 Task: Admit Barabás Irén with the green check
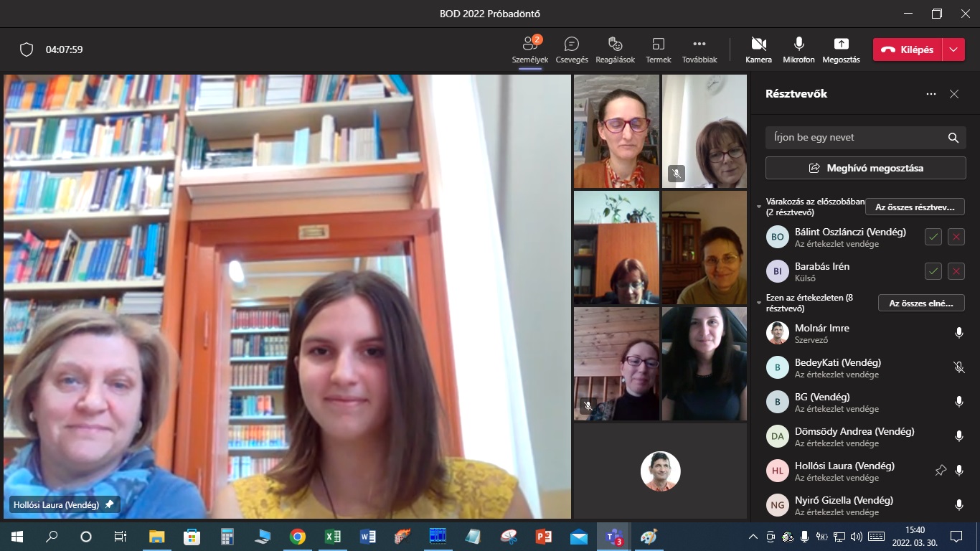point(933,271)
